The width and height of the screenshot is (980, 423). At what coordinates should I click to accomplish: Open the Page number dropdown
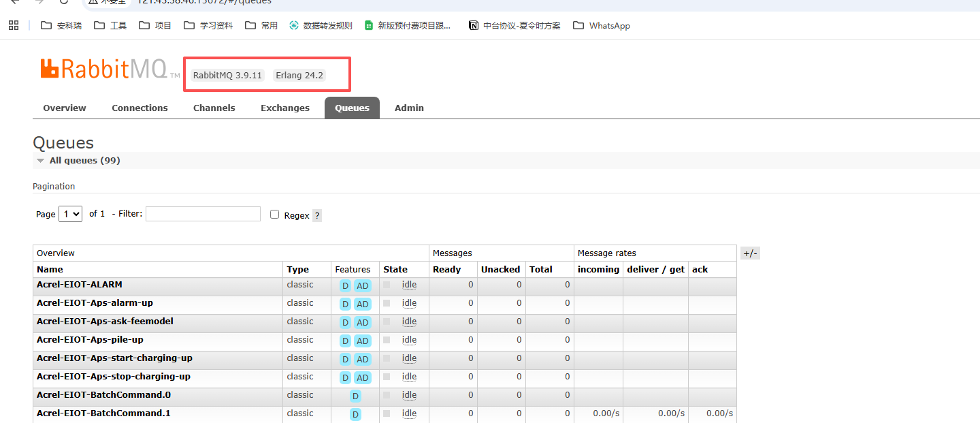[71, 214]
